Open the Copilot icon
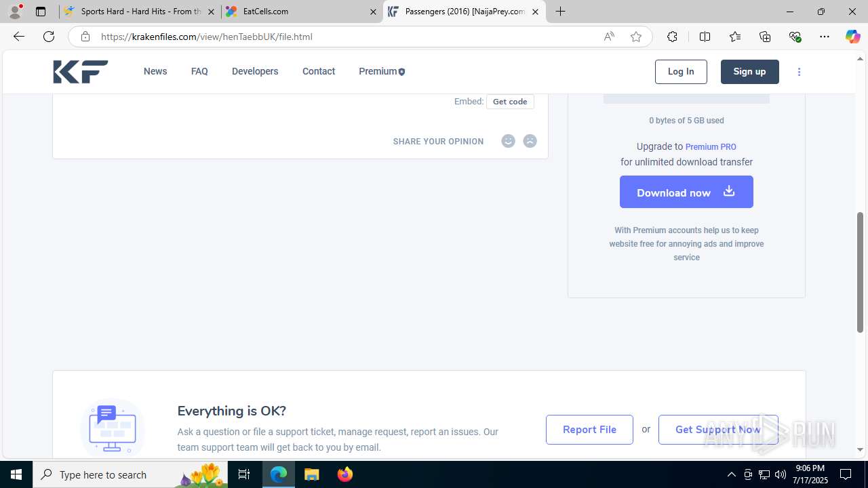The image size is (868, 488). point(852,37)
